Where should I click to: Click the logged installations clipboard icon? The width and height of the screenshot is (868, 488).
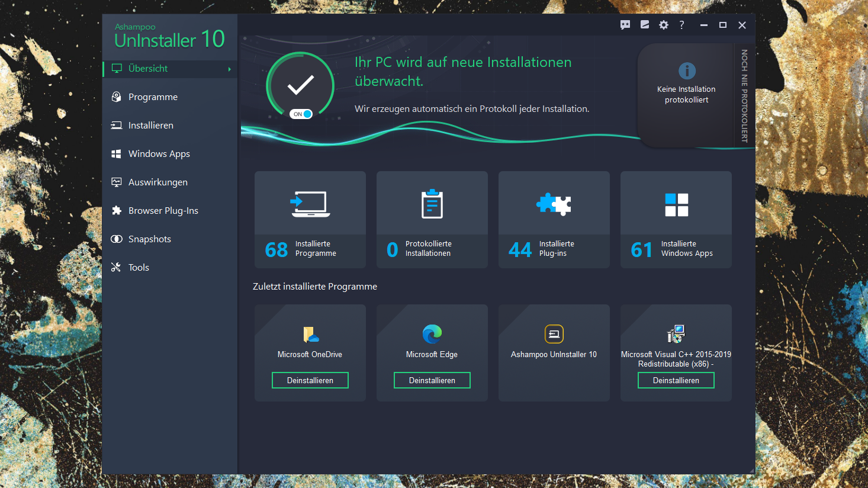432,204
